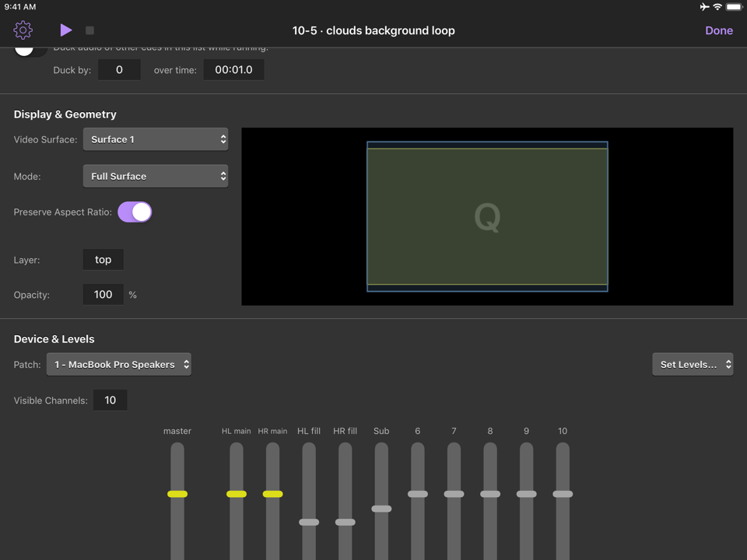The width and height of the screenshot is (747, 560).
Task: Click the HL main fader handle
Action: point(237,494)
